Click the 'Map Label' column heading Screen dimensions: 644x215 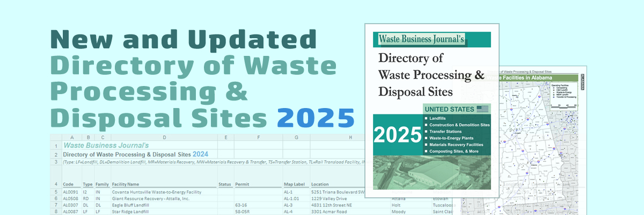(x=295, y=184)
